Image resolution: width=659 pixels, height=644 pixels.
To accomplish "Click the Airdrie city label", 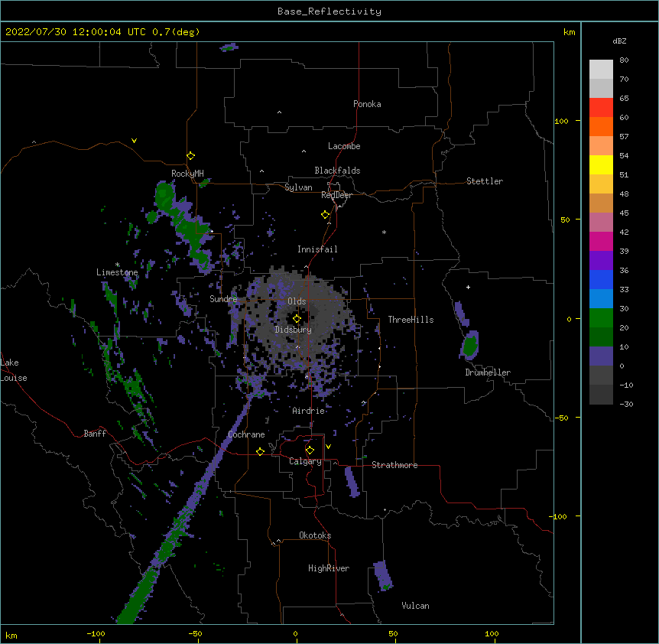I will 309,411.
